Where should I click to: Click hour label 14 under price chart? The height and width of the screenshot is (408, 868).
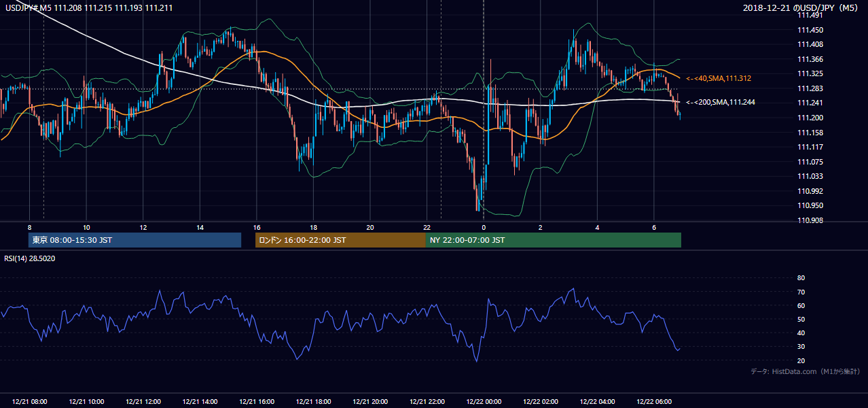[200, 227]
